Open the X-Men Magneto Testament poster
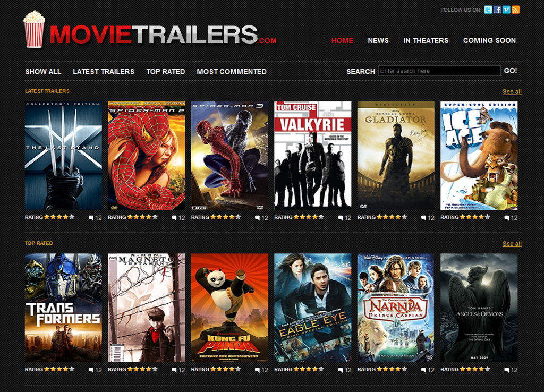Viewport: 544px width, 392px height. pyautogui.click(x=147, y=308)
